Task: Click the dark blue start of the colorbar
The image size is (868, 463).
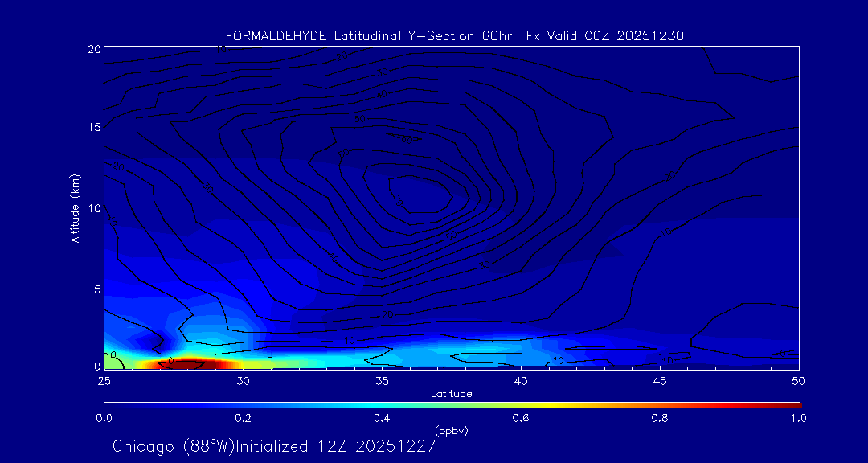Action: [108, 404]
